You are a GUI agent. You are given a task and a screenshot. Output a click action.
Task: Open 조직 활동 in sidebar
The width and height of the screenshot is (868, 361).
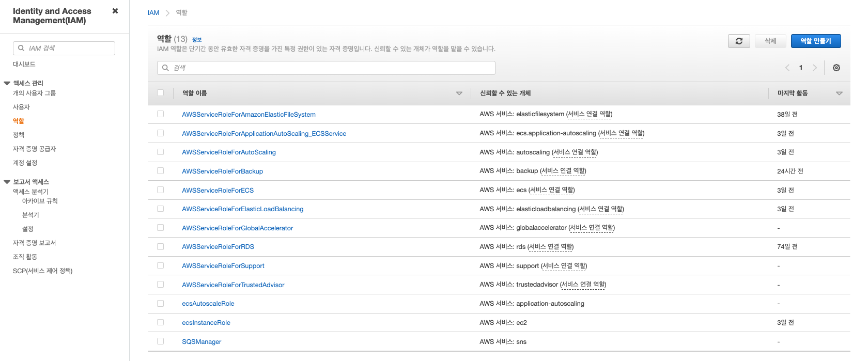pyautogui.click(x=25, y=257)
